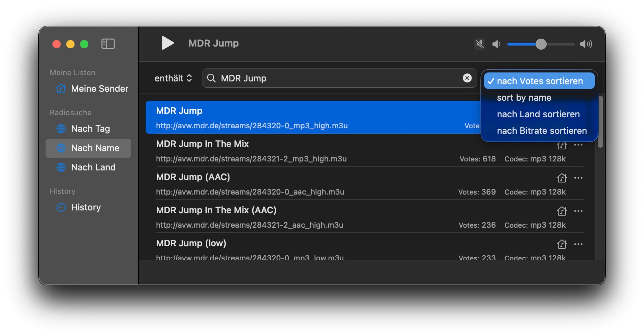644x336 pixels.
Task: Clear the search field text
Action: pyautogui.click(x=467, y=78)
